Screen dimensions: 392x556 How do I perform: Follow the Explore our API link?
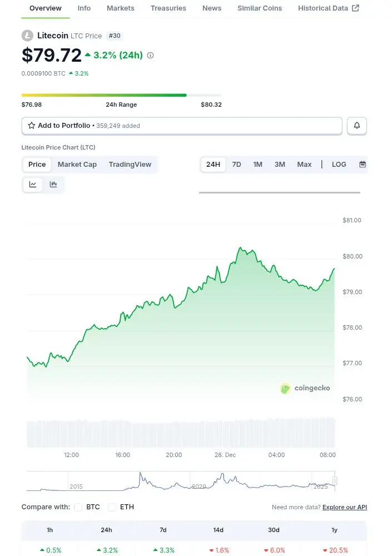[345, 507]
